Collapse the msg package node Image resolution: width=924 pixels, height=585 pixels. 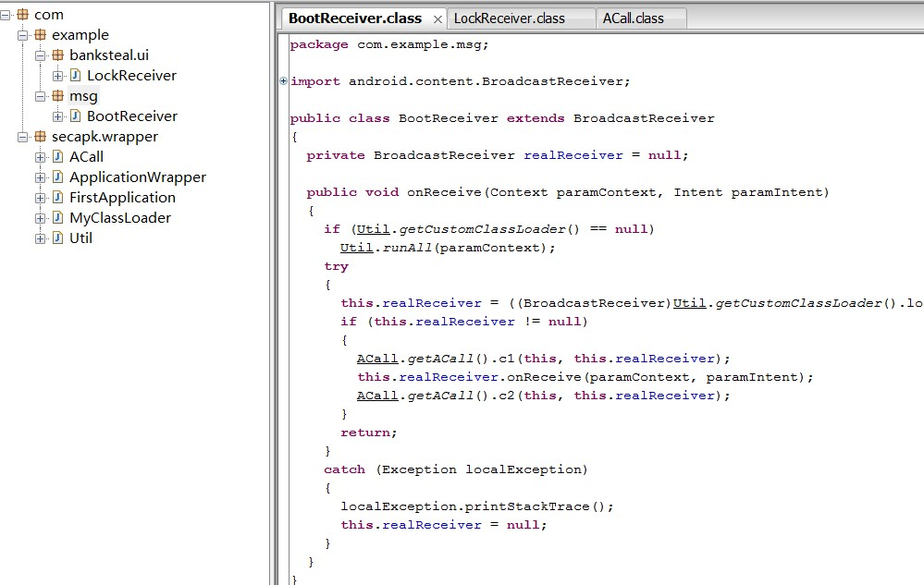40,96
